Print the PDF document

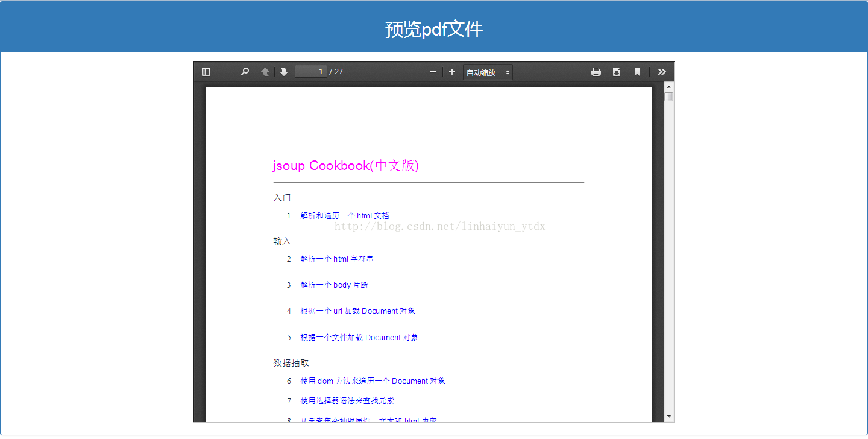[596, 72]
